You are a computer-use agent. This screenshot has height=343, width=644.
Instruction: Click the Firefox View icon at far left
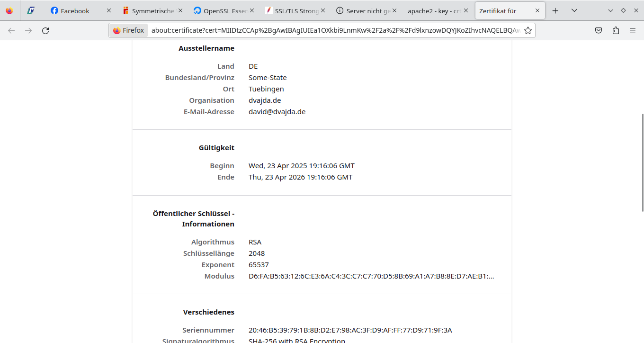[9, 10]
